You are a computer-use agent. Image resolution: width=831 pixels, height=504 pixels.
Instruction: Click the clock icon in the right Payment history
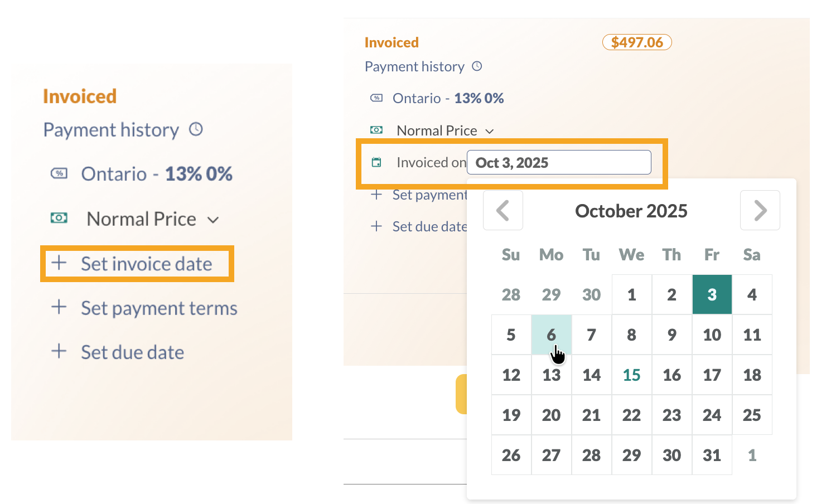pos(477,66)
